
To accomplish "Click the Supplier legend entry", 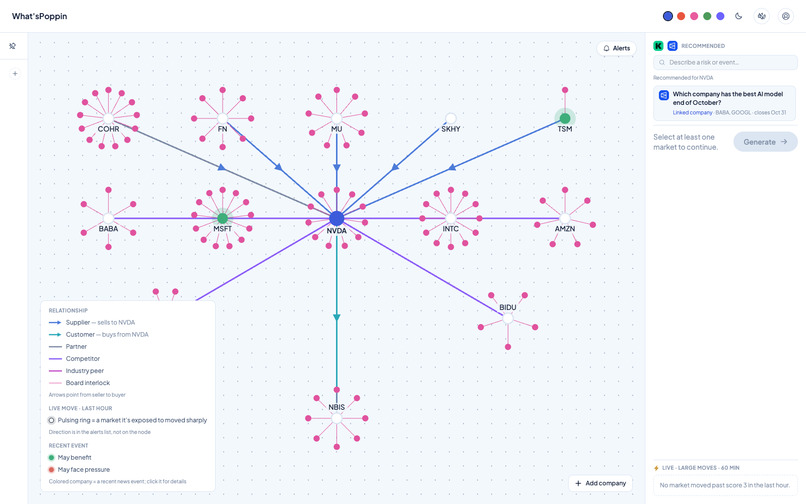I will [x=92, y=322].
